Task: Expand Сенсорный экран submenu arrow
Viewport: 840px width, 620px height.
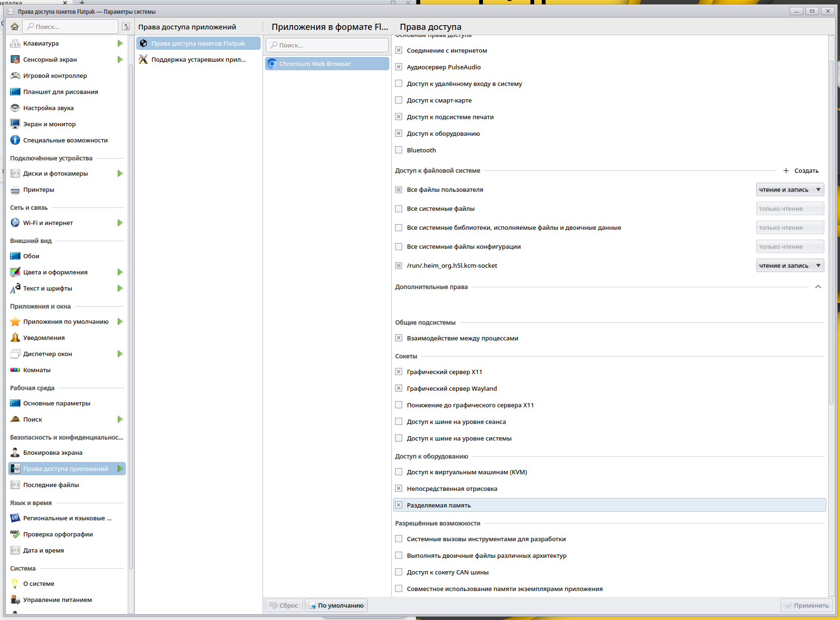Action: pos(120,59)
